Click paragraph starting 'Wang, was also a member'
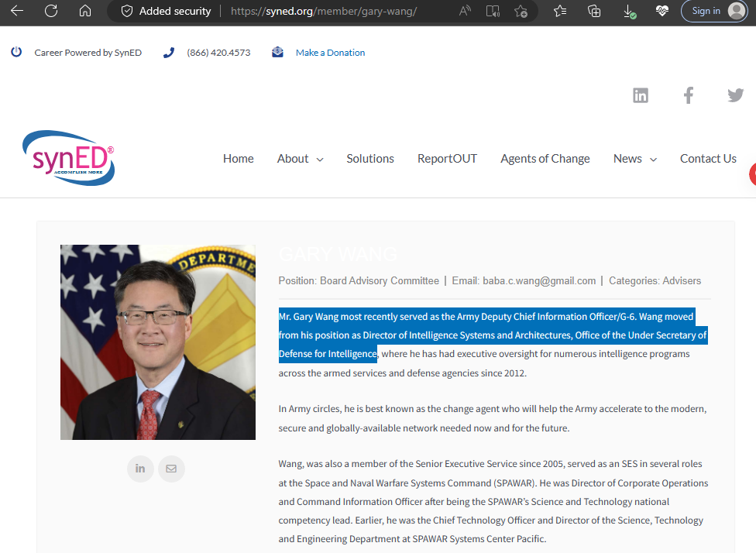The image size is (756, 553). 493,501
